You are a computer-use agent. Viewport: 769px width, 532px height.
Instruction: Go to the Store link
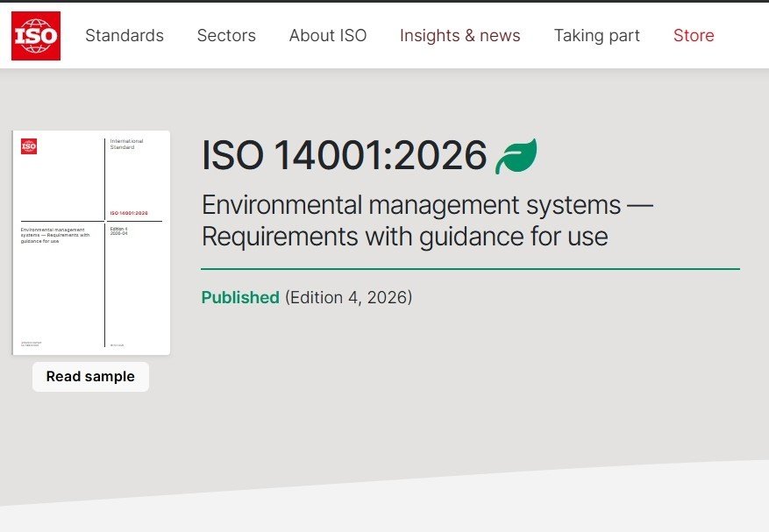(694, 35)
